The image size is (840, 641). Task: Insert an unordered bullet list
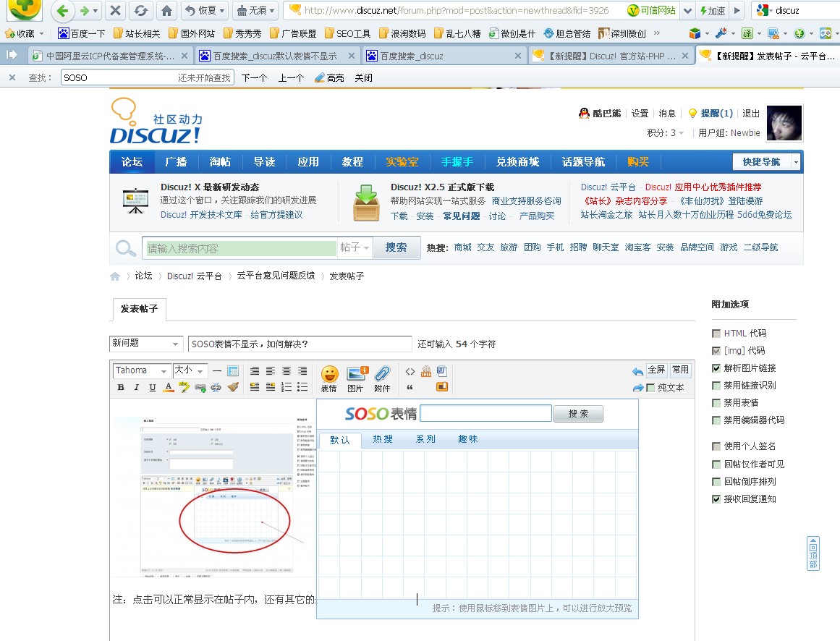302,387
